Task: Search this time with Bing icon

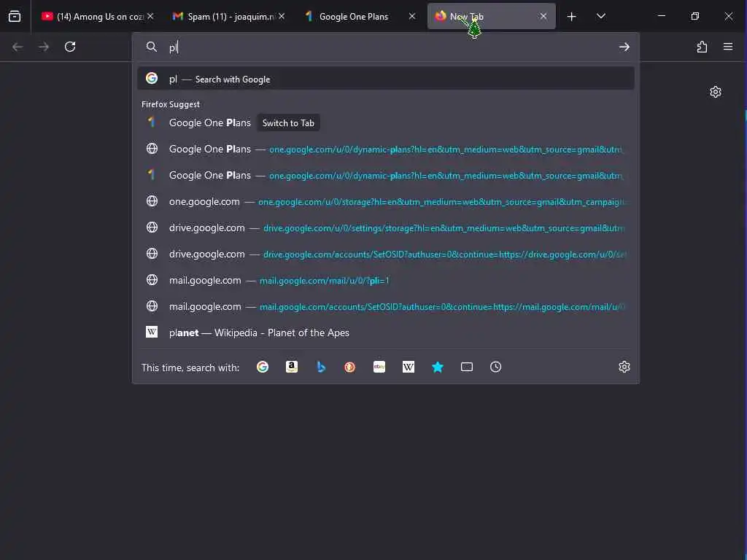Action: (321, 367)
